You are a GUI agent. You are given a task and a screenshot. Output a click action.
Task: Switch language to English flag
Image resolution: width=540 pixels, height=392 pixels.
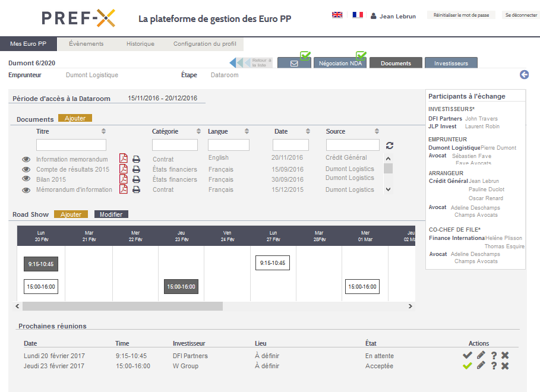(x=337, y=15)
